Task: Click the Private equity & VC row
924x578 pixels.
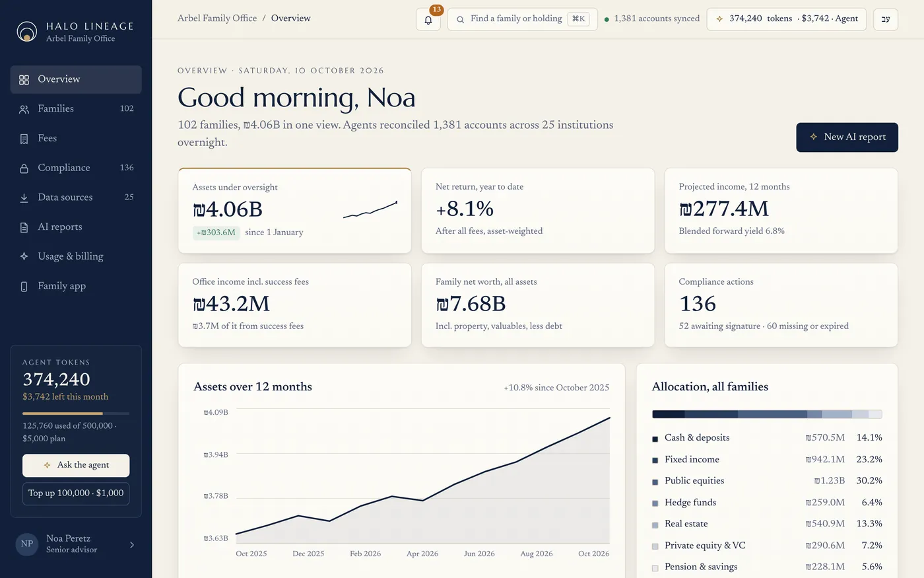Action: pos(767,546)
